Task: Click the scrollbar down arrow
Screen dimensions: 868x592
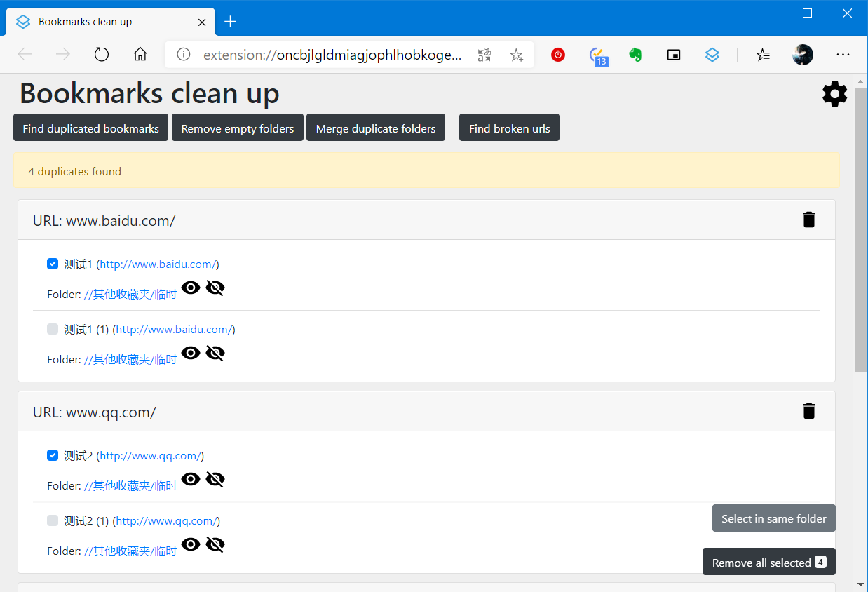Action: pyautogui.click(x=861, y=584)
